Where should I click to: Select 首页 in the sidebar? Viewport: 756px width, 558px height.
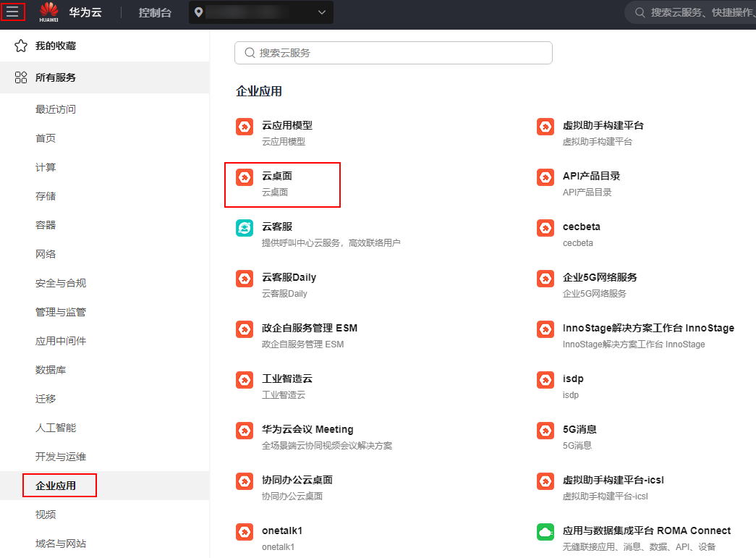pos(46,138)
